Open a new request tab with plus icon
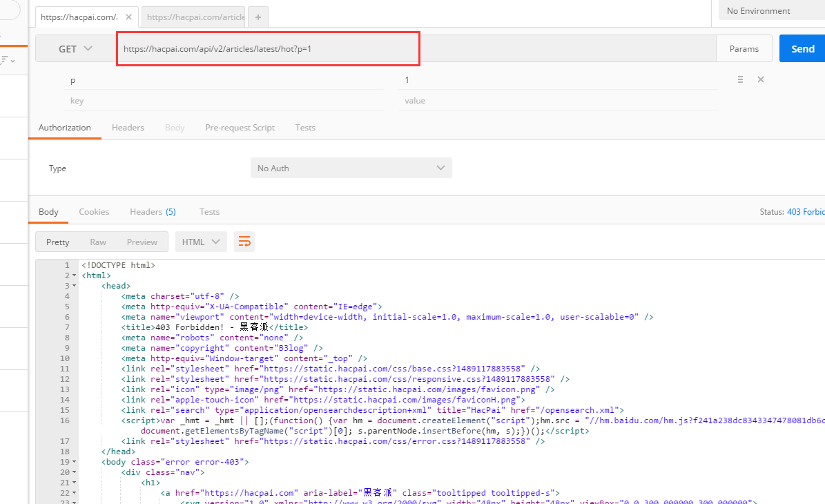The image size is (825, 504). tap(258, 17)
